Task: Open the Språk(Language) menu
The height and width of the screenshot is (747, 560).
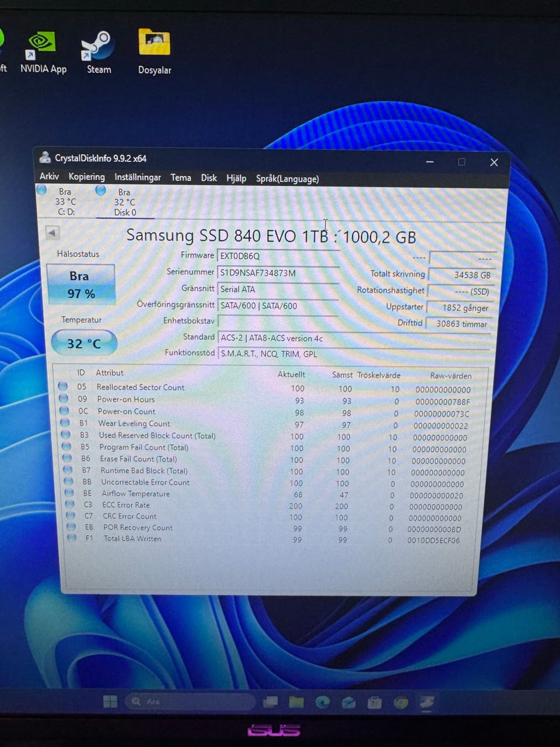Action: (x=288, y=179)
